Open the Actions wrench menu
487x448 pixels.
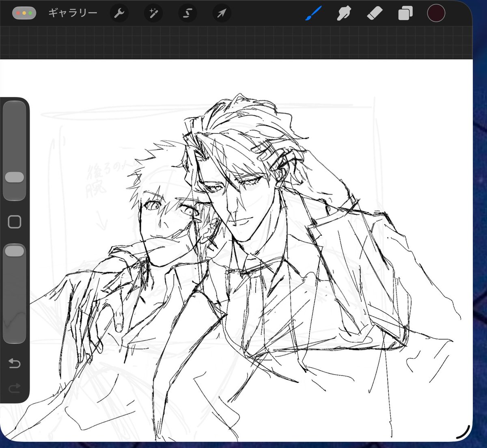point(119,13)
